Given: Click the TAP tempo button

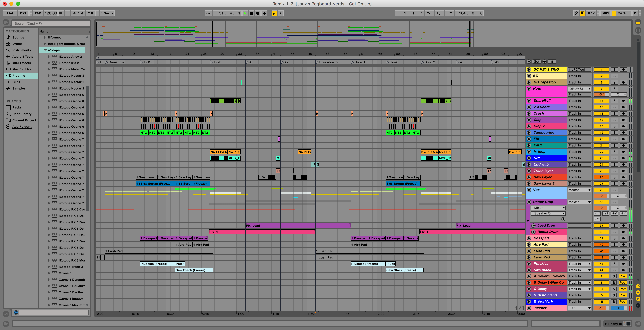Looking at the screenshot, I should (x=38, y=13).
